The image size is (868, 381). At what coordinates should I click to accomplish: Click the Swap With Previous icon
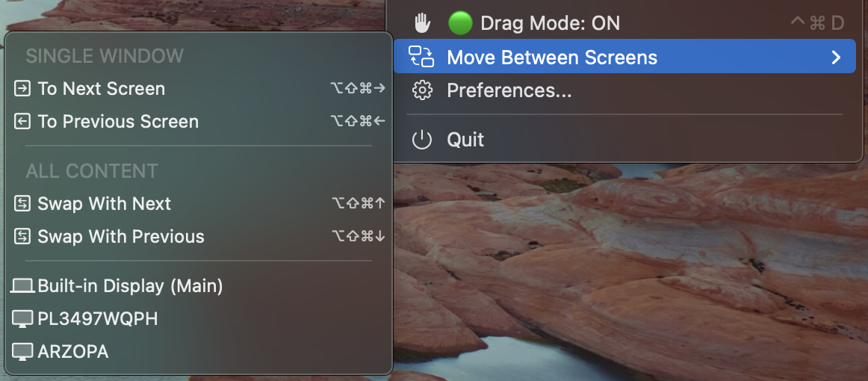pyautogui.click(x=23, y=237)
